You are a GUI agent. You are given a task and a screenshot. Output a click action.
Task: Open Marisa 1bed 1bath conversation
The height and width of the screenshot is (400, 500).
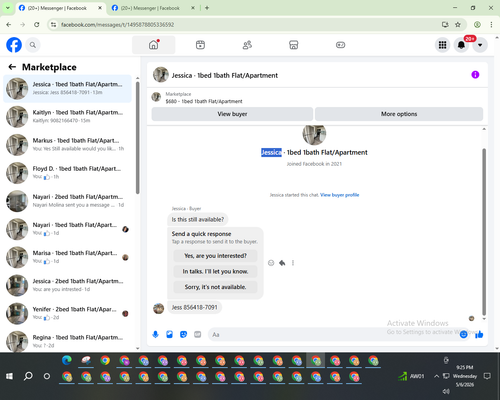(x=67, y=257)
